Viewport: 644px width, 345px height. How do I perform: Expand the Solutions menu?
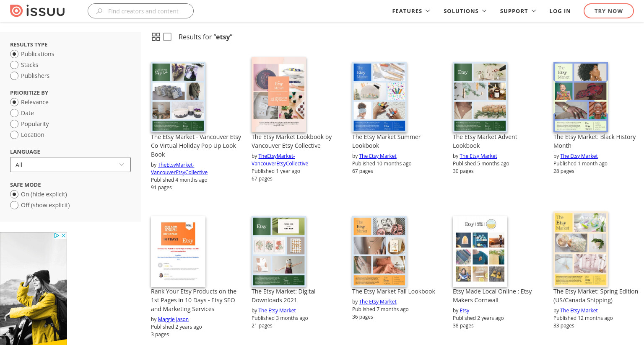coord(465,11)
